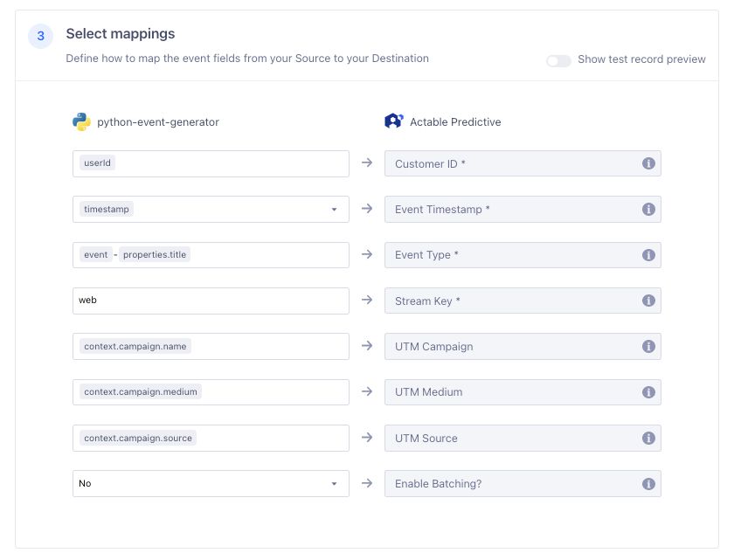Image resolution: width=734 pixels, height=560 pixels.
Task: Enable the Show test record preview toggle
Action: click(558, 60)
